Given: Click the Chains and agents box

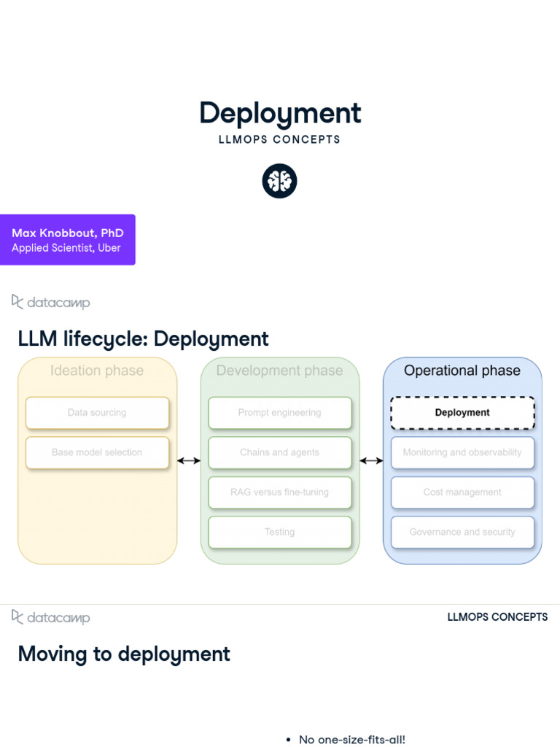Looking at the screenshot, I should 280,452.
